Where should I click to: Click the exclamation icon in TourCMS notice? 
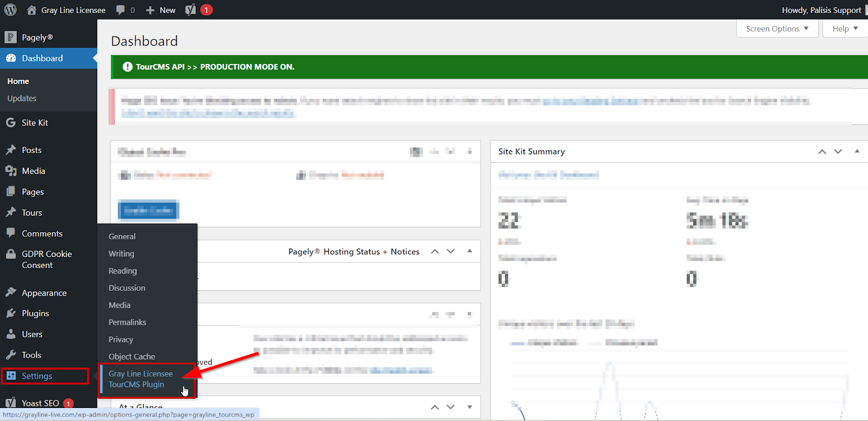[127, 67]
